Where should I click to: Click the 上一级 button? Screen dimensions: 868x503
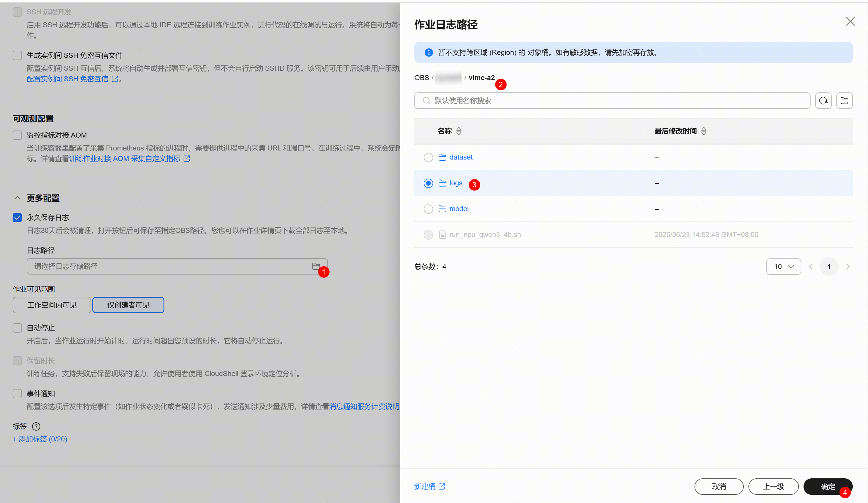[773, 487]
